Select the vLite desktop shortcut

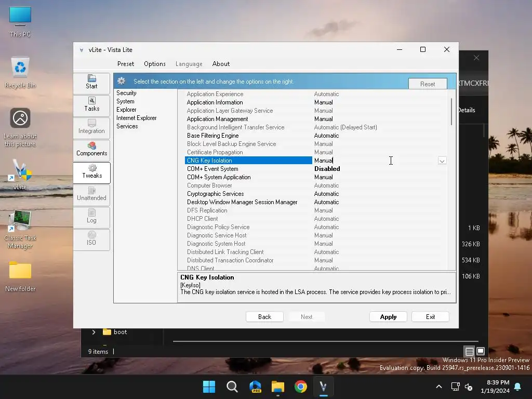[20, 174]
